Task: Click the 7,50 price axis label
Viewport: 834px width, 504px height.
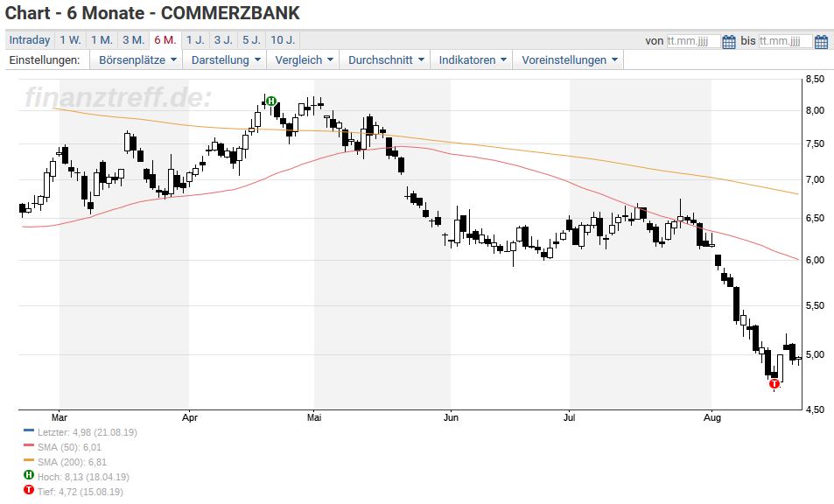Action: [816, 144]
